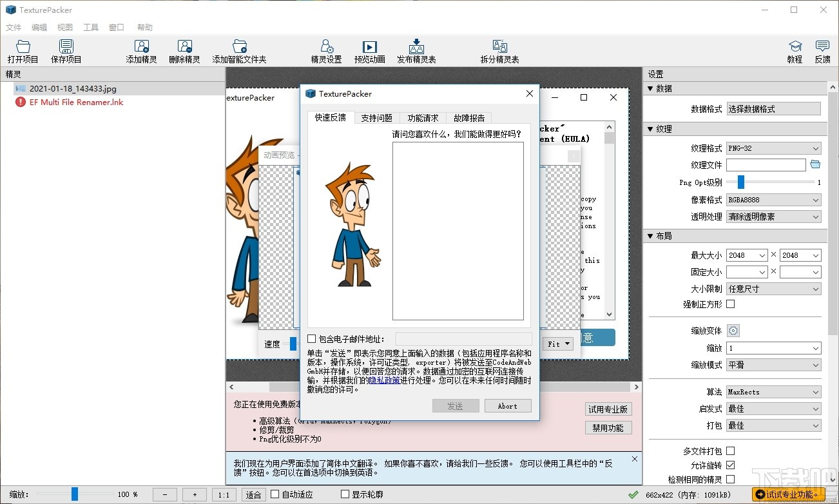Screen dimensions: 839x504
Task: Click the 1:1 zoom reset button
Action: pyautogui.click(x=224, y=494)
